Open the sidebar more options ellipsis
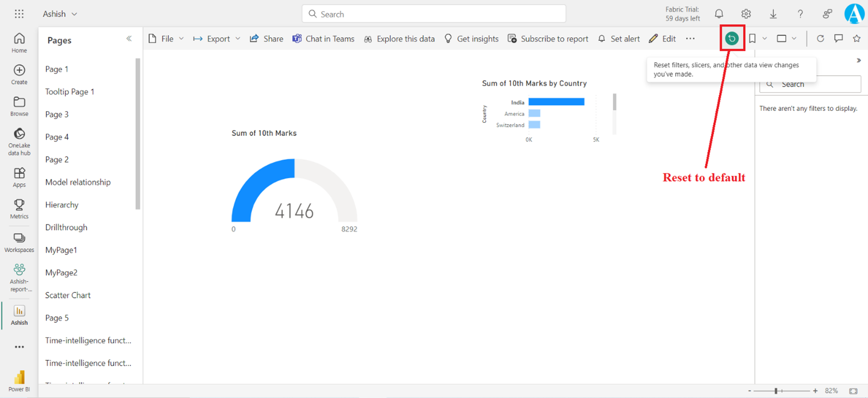This screenshot has width=868, height=398. 19,347
